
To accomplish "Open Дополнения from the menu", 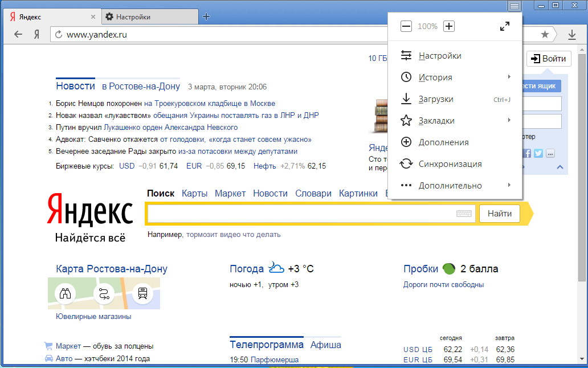I will point(455,142).
